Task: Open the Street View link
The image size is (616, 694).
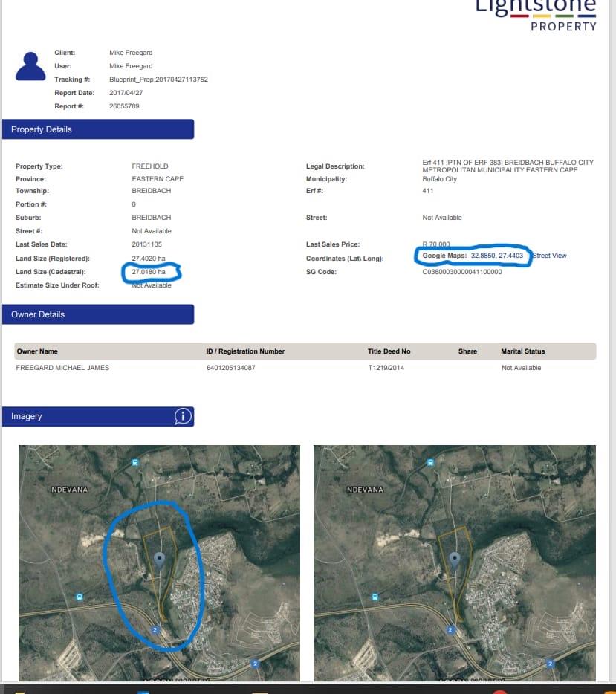Action: (x=549, y=256)
